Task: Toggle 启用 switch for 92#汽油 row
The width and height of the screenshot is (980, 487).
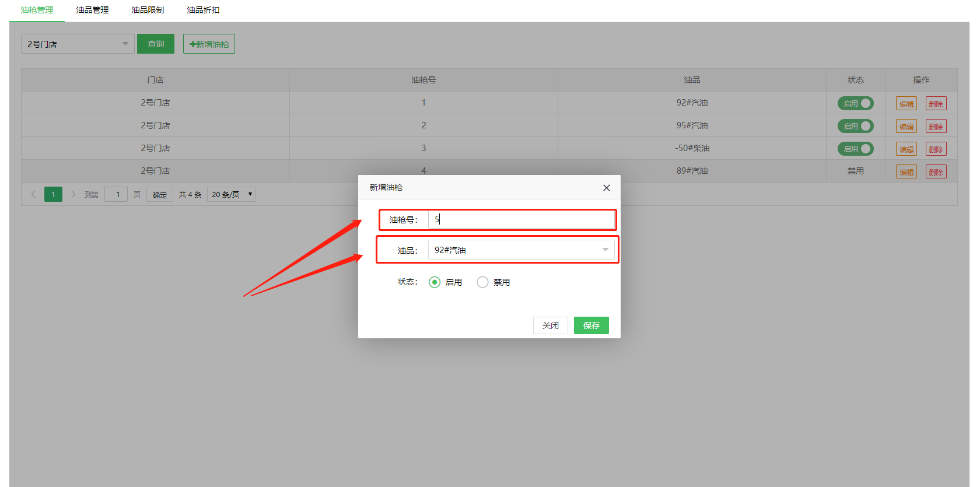Action: [855, 103]
